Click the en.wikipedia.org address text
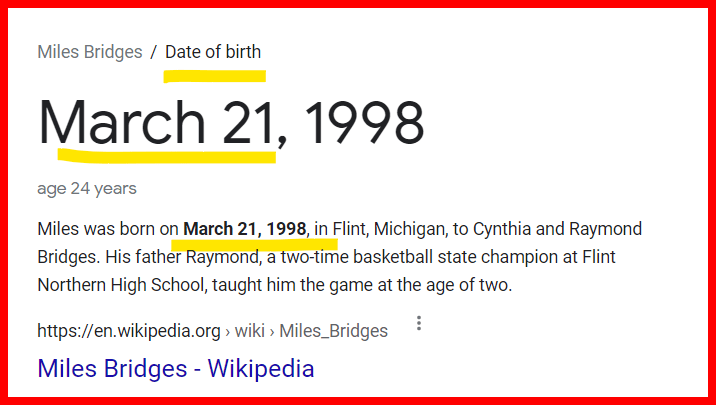Screen dimensions: 716x405 click(x=129, y=331)
